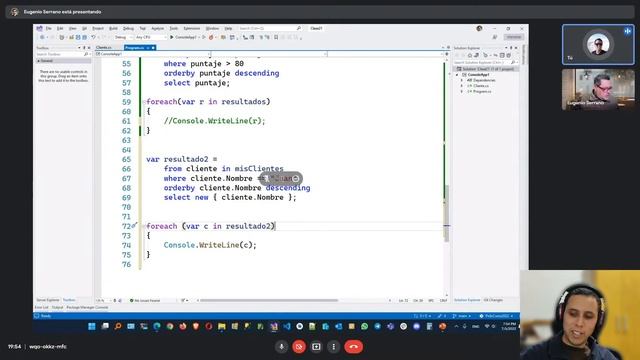This screenshot has width=640, height=360.
Task: Click the vertical scrollbar of the code editor
Action: tap(447, 213)
